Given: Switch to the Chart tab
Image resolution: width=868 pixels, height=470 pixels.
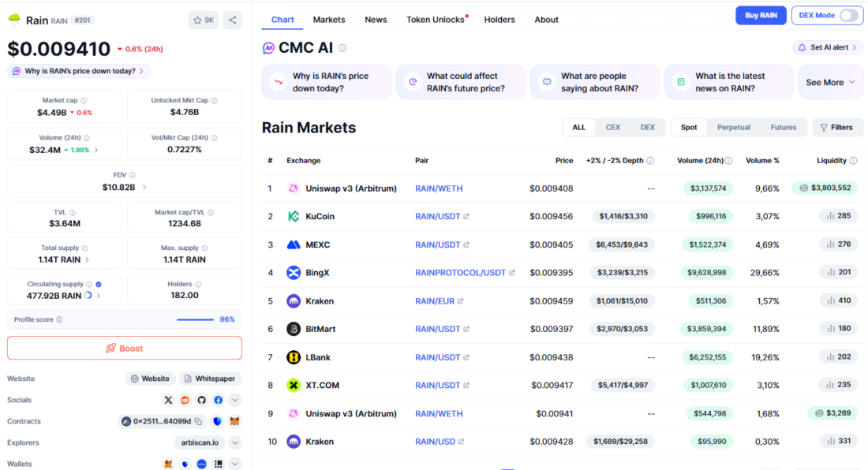Looking at the screenshot, I should pos(282,20).
